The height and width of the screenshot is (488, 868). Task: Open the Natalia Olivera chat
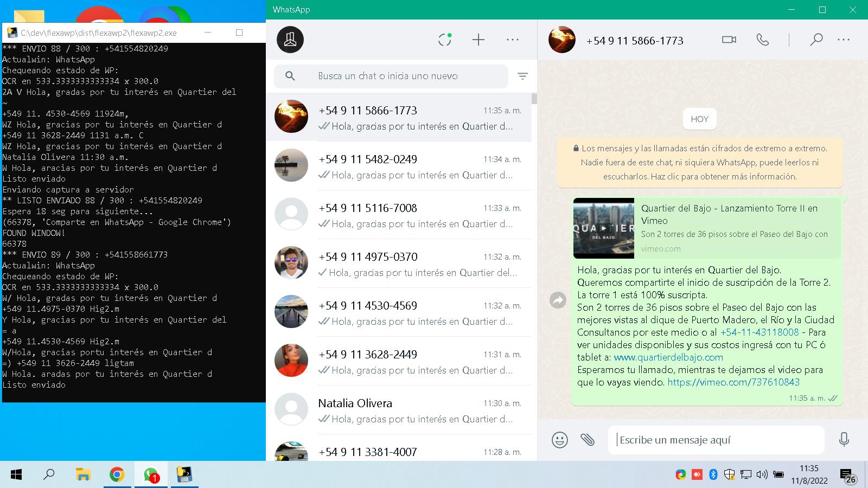pos(399,410)
